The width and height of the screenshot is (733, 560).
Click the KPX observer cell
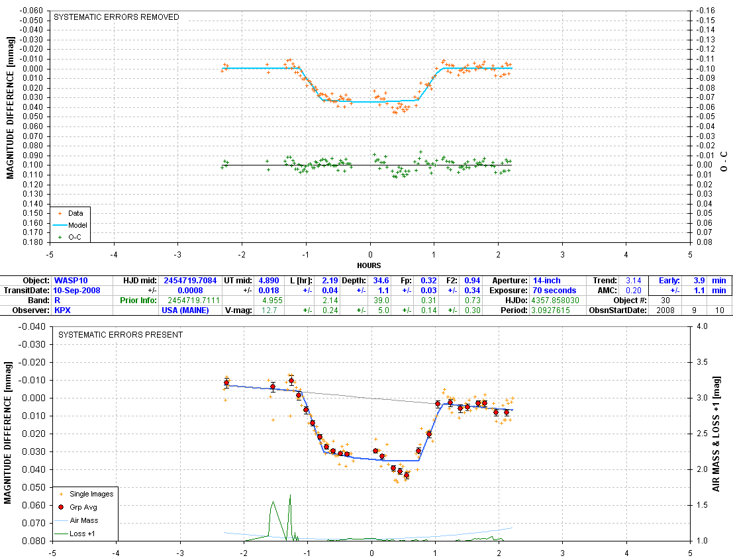[x=62, y=310]
